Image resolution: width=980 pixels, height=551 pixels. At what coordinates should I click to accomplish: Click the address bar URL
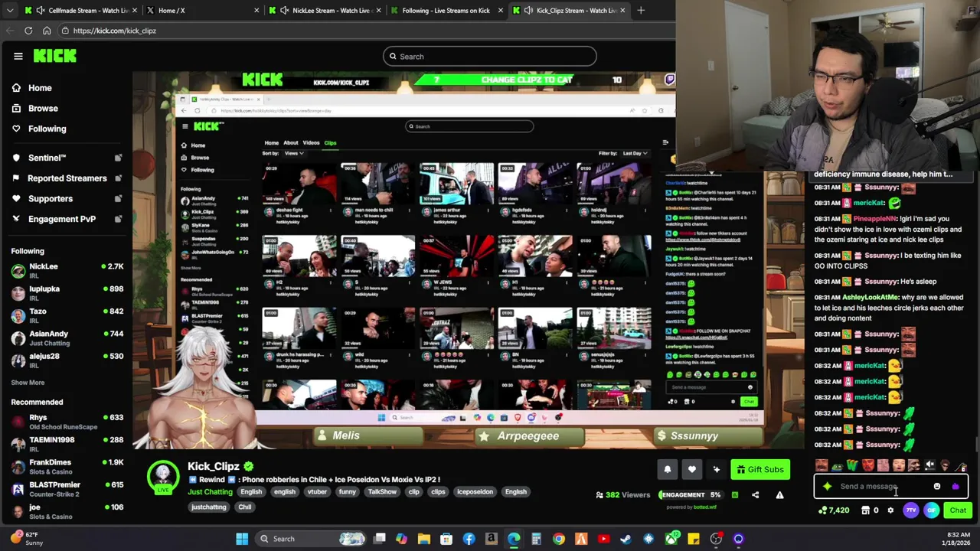point(115,31)
